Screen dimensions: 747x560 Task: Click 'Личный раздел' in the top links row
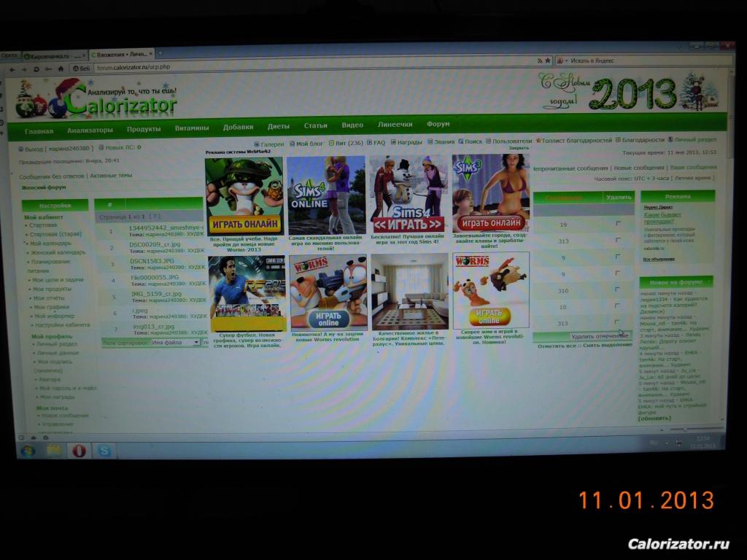[695, 139]
